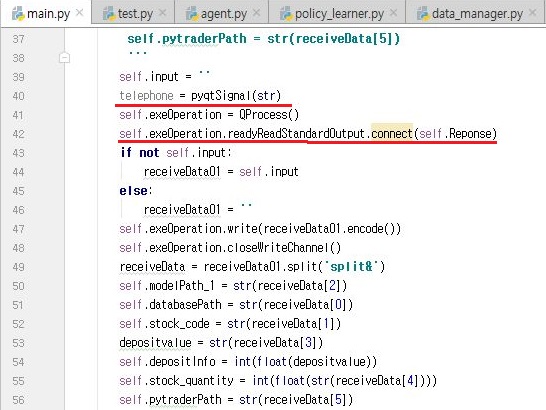Click 'receiveData01' on line 46
This screenshot has height=410, width=546.
[182, 210]
